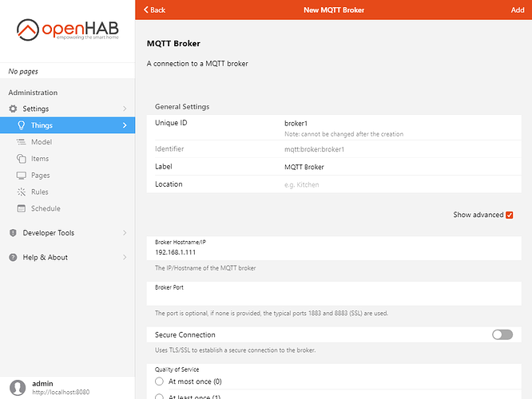
Task: Click the Developer Tools shield icon
Action: tap(13, 233)
